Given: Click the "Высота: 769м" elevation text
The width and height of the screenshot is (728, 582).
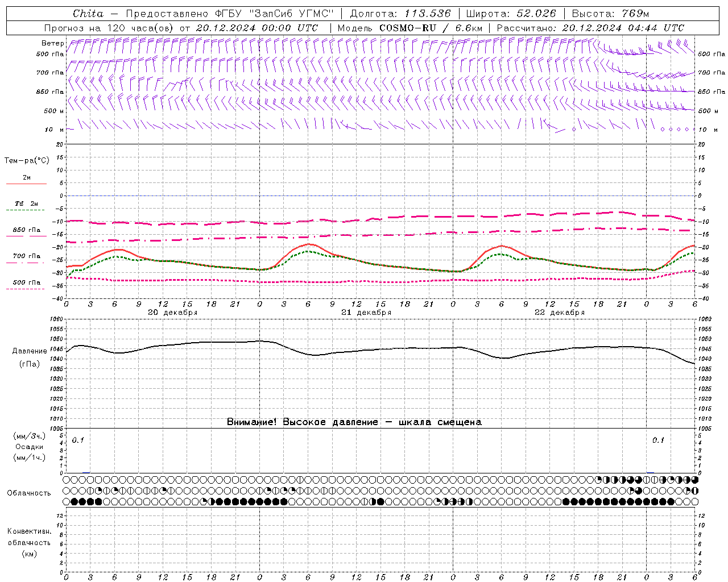Looking at the screenshot, I should (x=610, y=14).
